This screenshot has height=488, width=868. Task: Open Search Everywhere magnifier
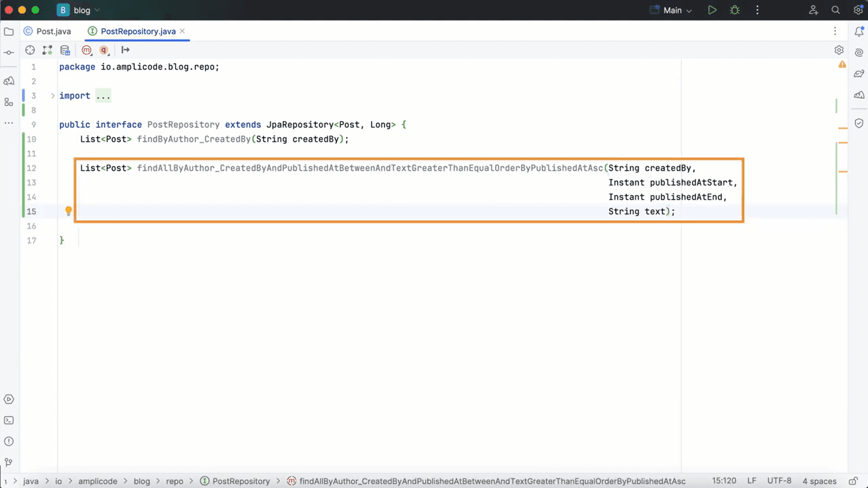click(x=835, y=10)
